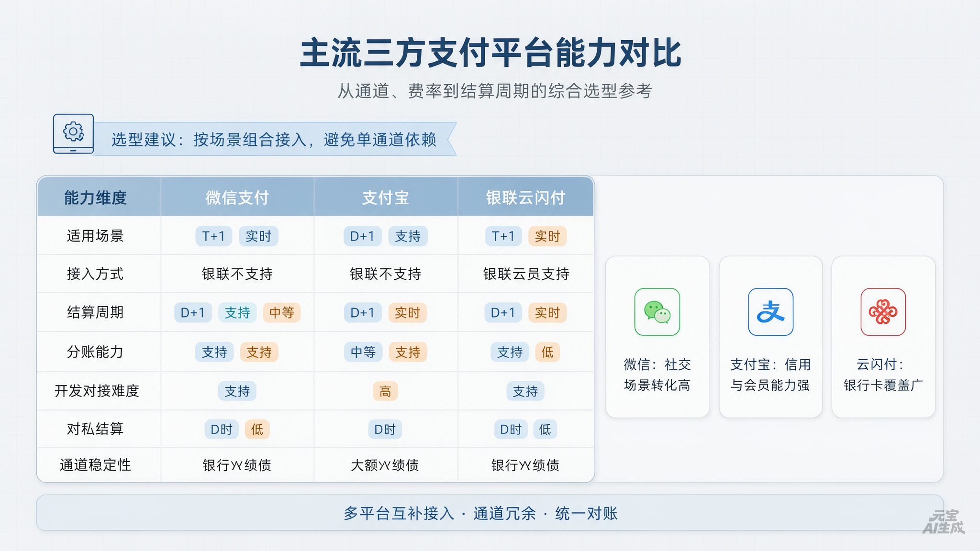Viewport: 980px width, 551px height.
Task: Click the 支付宝：信用与会员能力强 card text
Action: click(770, 375)
